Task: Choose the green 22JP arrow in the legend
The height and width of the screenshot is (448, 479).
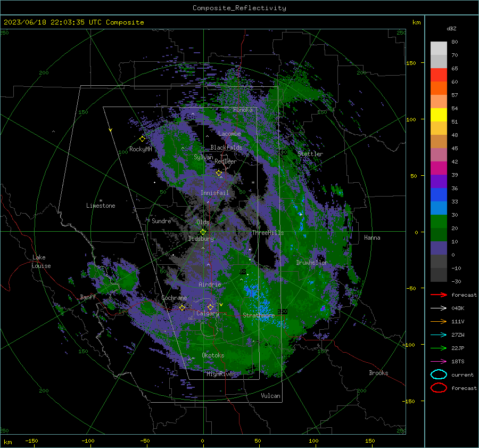Action: tap(439, 348)
